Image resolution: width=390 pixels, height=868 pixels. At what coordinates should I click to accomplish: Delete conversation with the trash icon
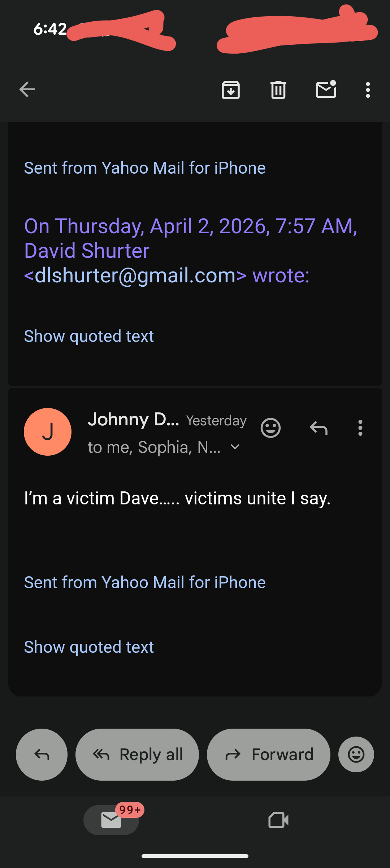pyautogui.click(x=278, y=90)
